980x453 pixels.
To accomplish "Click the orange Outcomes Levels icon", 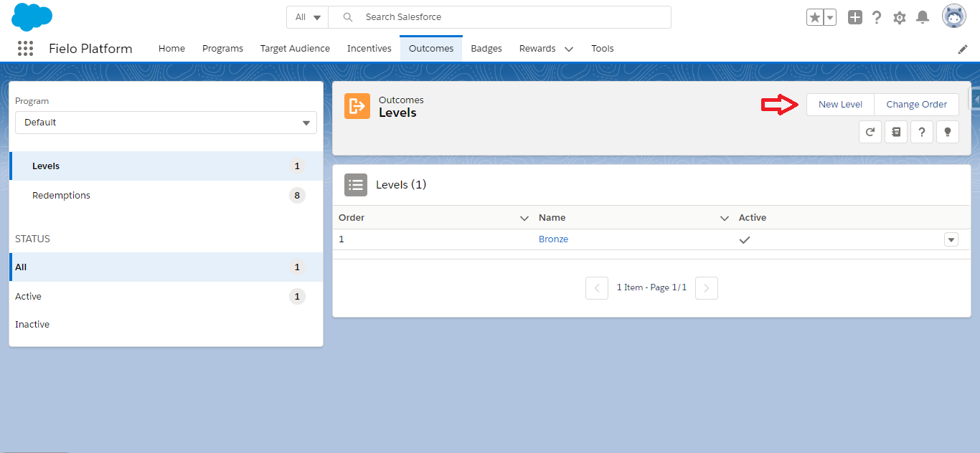I will click(x=357, y=106).
